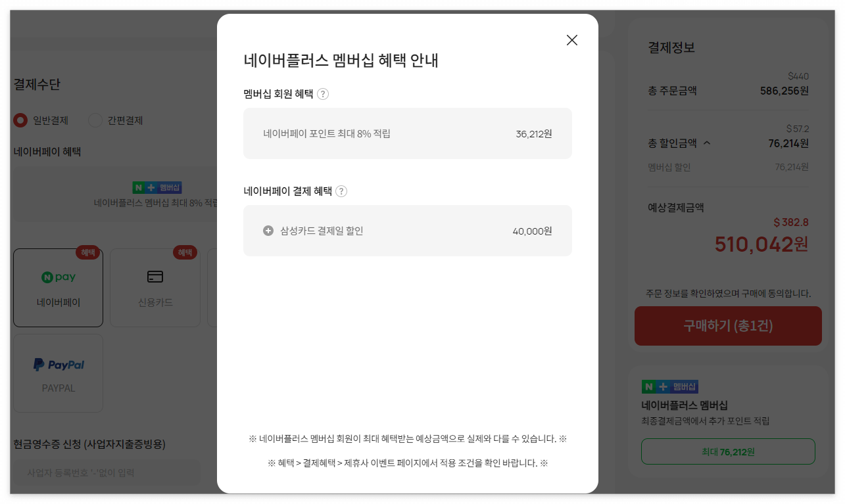The width and height of the screenshot is (845, 504).
Task: Click the $ 57.2 discount amount
Action: pyautogui.click(x=798, y=129)
